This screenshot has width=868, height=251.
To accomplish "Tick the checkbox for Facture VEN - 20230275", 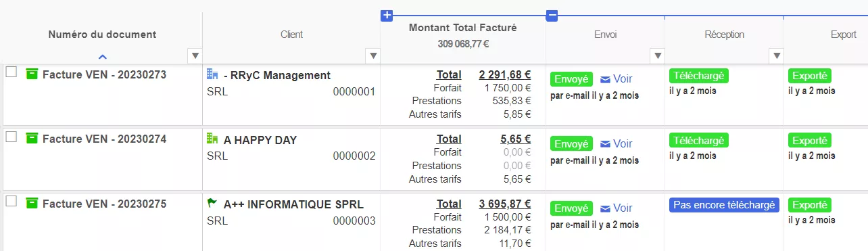I will pos(11,201).
